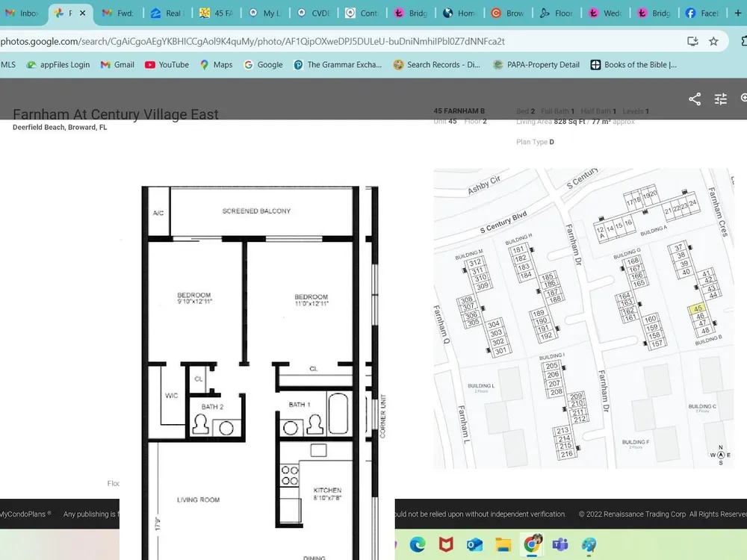Click the Deerfield Beach, Broward, FL text
The image size is (747, 560).
tap(60, 128)
